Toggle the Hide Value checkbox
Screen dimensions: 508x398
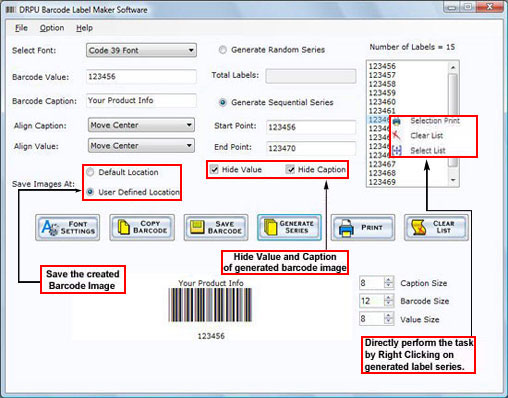coord(214,170)
